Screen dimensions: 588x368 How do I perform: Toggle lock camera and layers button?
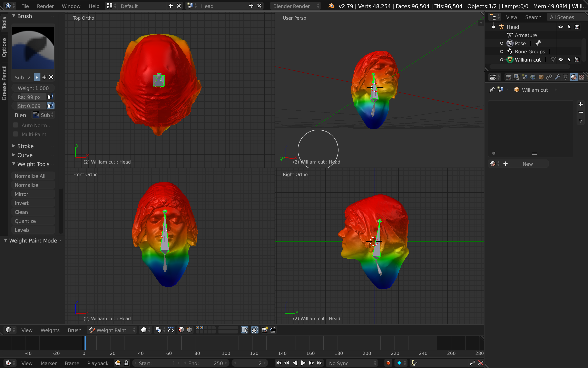245,330
